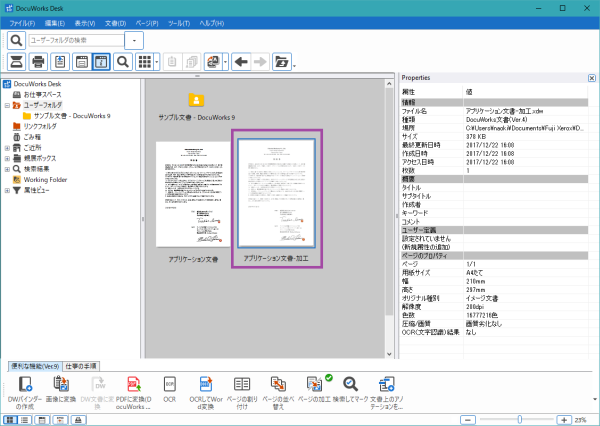Click the scanner icon in the toolbar
The width and height of the screenshot is (600, 426).
[17, 62]
